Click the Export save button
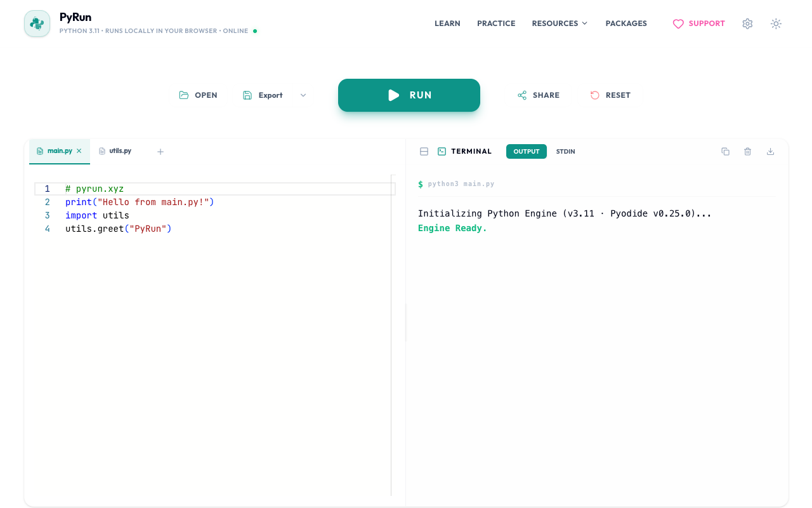Screen dimensions: 812x508 pos(263,95)
